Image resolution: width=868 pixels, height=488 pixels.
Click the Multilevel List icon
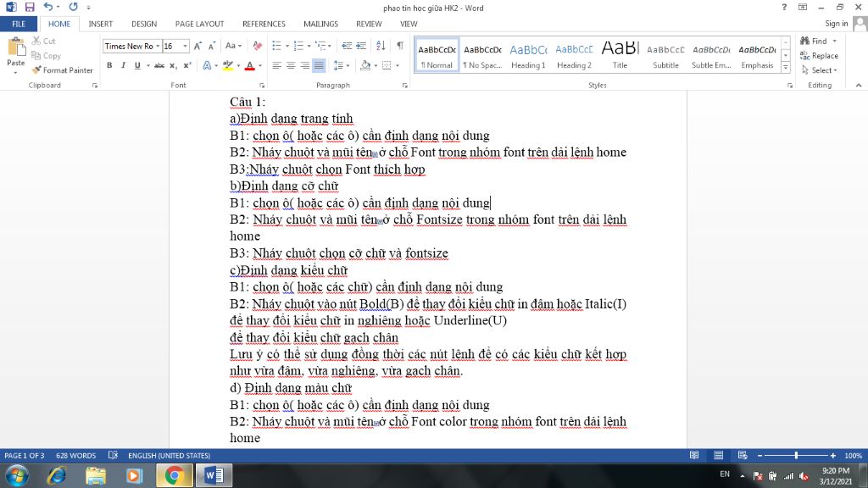click(x=321, y=46)
